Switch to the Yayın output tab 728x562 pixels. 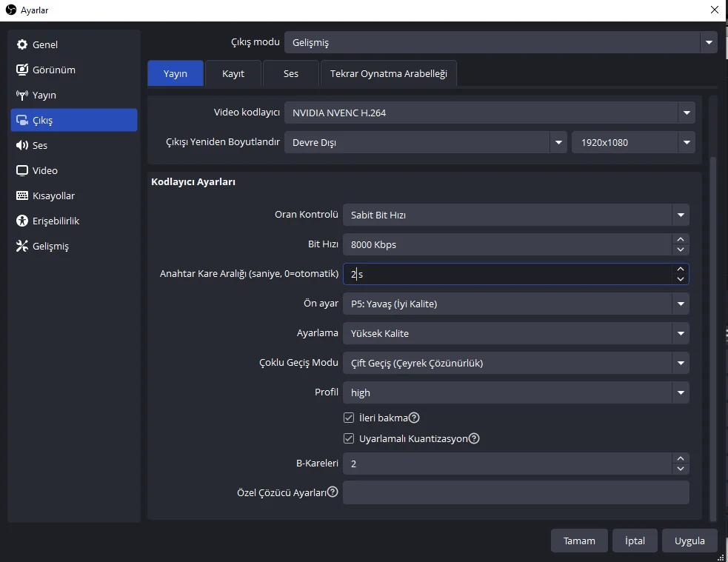(176, 73)
